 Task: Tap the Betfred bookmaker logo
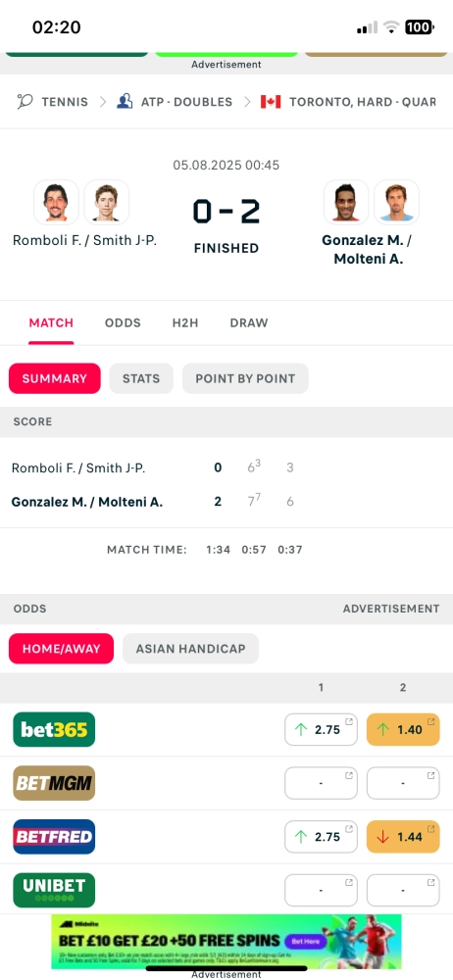click(x=54, y=836)
